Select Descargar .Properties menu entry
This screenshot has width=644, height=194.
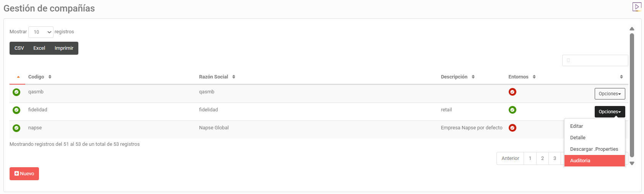coord(594,149)
